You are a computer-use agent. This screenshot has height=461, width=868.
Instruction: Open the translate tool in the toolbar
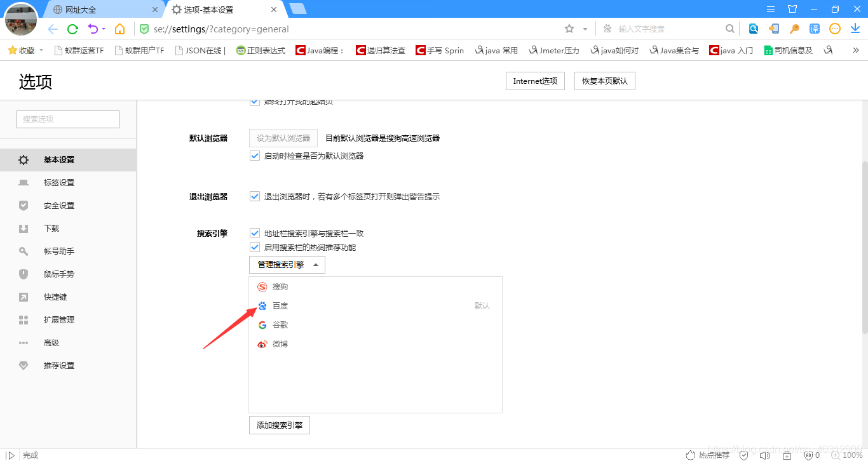tap(814, 28)
